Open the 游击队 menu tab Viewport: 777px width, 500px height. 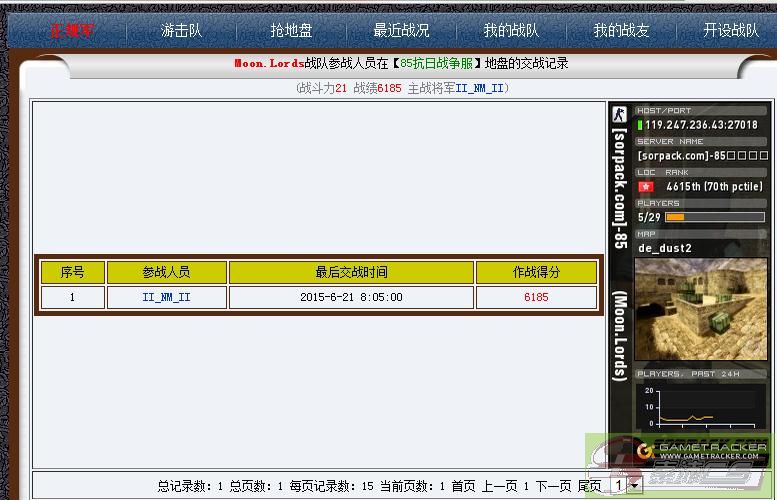[x=181, y=31]
